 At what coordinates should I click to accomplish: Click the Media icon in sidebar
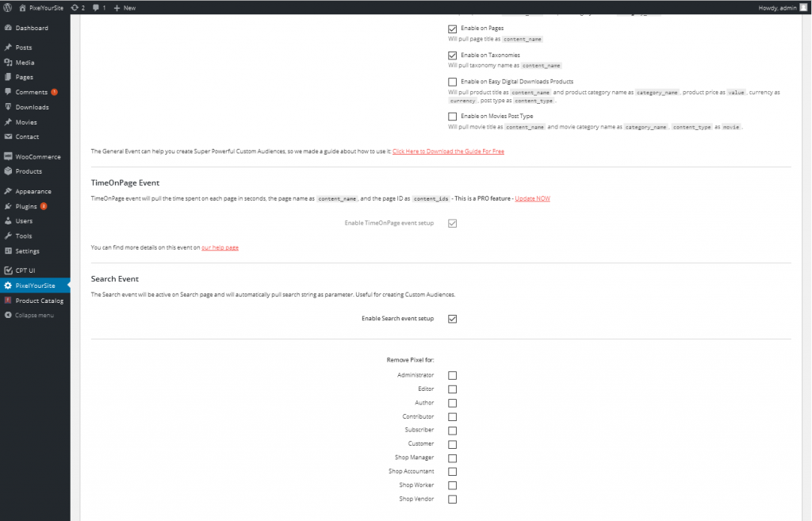click(x=8, y=62)
